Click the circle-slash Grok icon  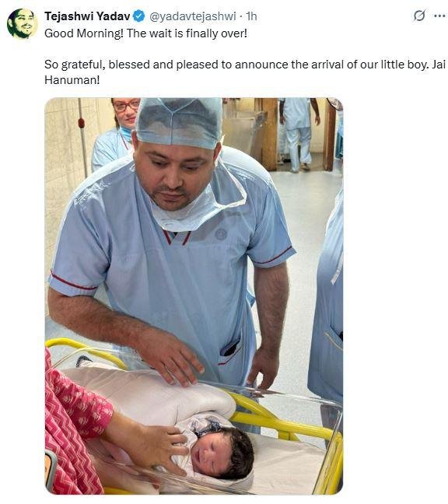419,16
